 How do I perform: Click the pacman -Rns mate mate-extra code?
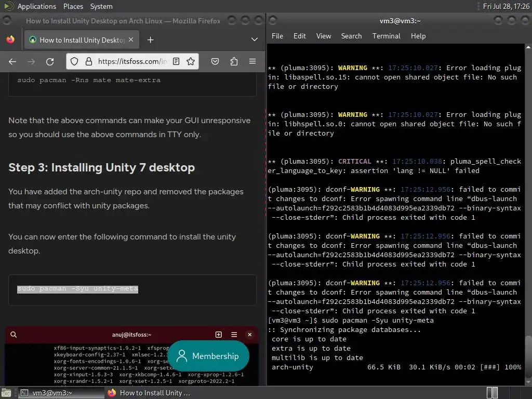click(89, 81)
